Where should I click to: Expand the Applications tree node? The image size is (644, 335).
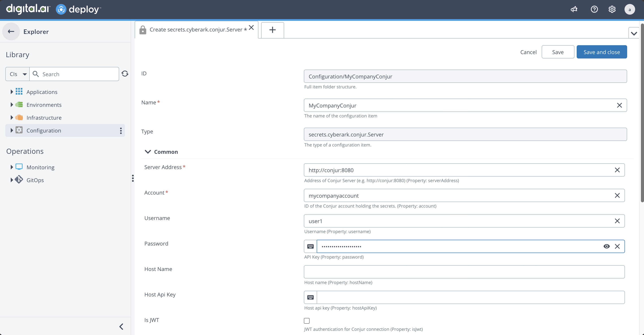[12, 92]
